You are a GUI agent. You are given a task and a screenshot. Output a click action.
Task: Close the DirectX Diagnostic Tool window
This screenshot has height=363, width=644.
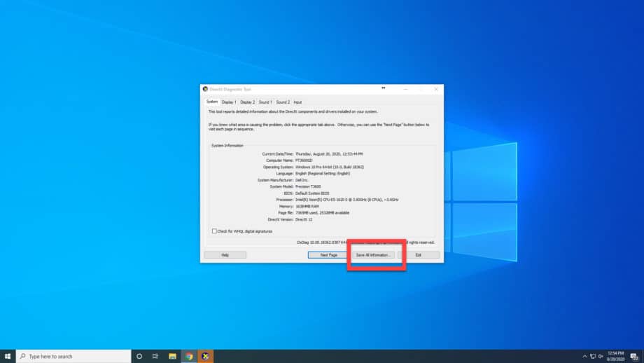[x=436, y=89]
